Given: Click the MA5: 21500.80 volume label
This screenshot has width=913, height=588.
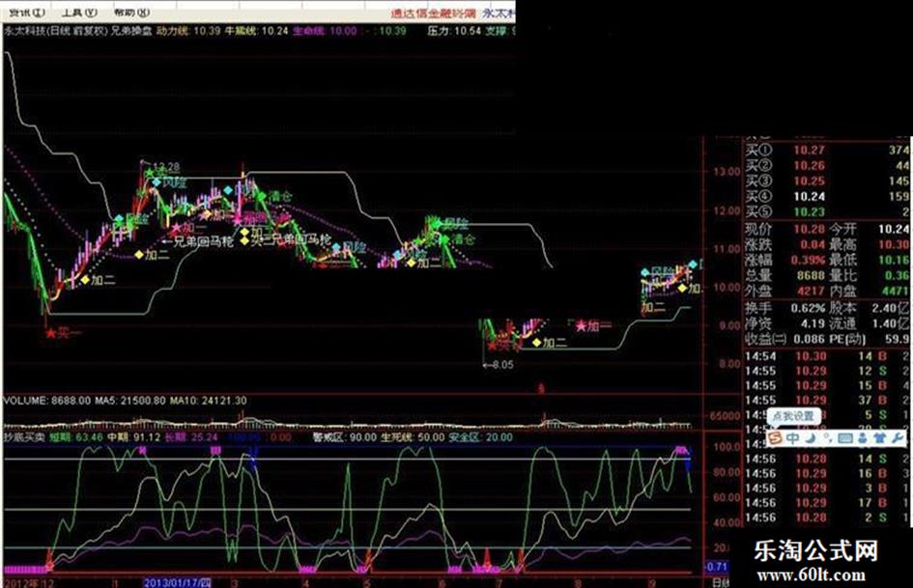Looking at the screenshot, I should 131,401.
